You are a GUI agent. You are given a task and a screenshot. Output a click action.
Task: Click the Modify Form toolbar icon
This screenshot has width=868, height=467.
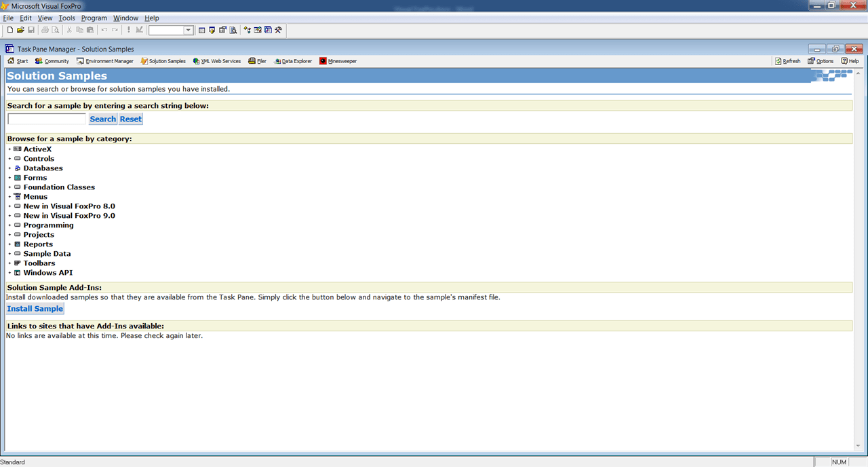click(139, 30)
